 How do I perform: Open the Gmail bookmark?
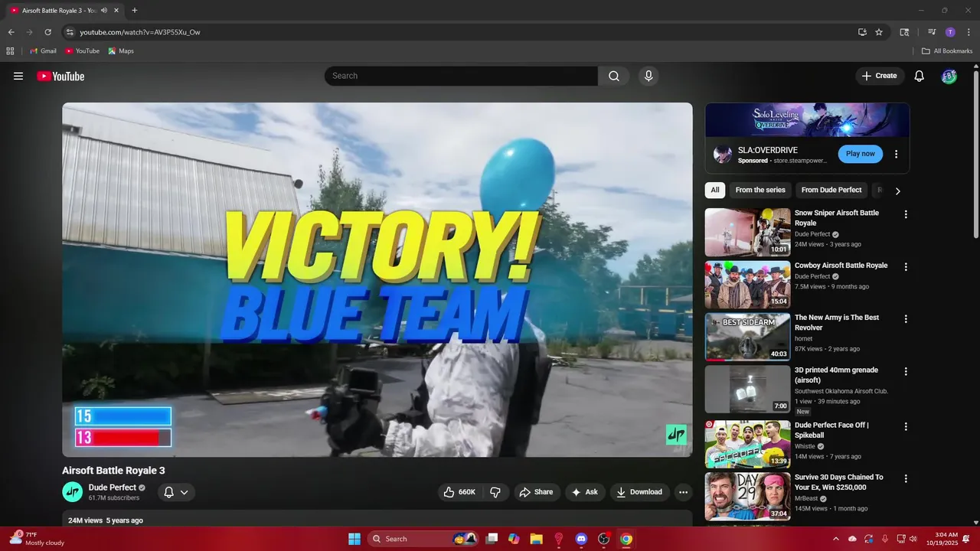pyautogui.click(x=43, y=51)
